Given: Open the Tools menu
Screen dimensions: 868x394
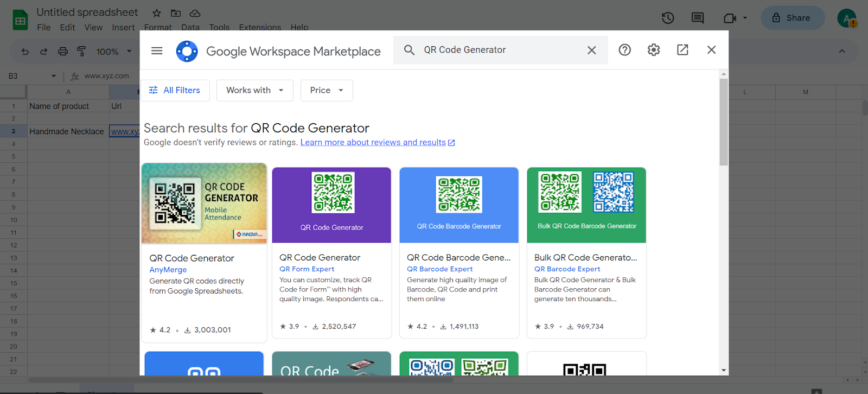Looking at the screenshot, I should 219,27.
